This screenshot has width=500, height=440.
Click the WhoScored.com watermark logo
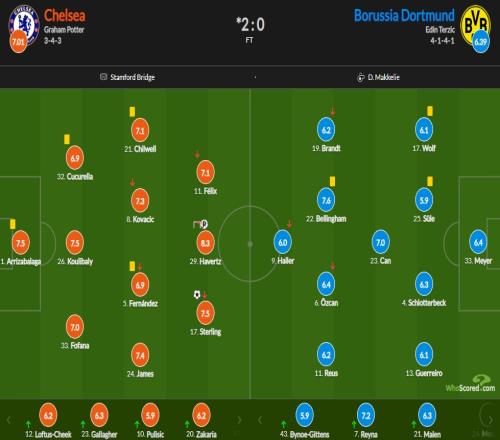coord(470,384)
